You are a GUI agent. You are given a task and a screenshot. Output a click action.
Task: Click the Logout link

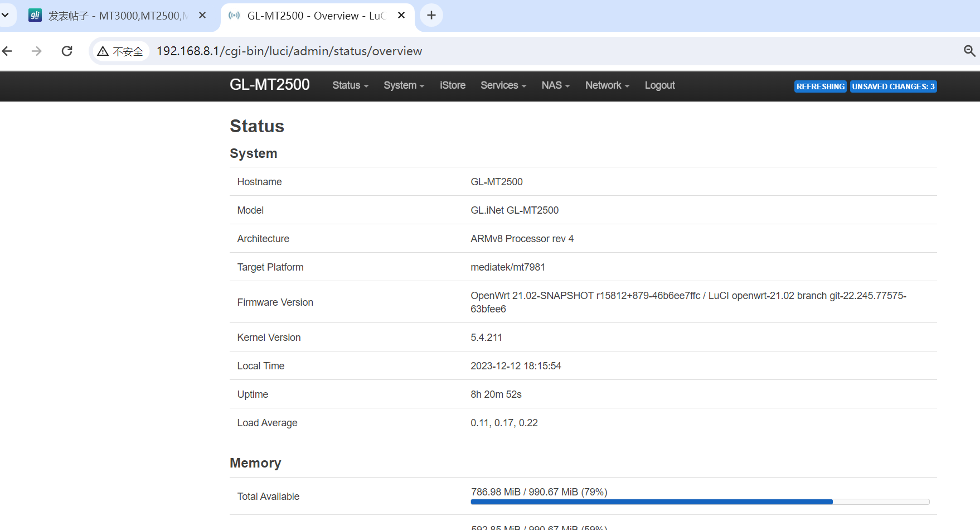tap(659, 85)
